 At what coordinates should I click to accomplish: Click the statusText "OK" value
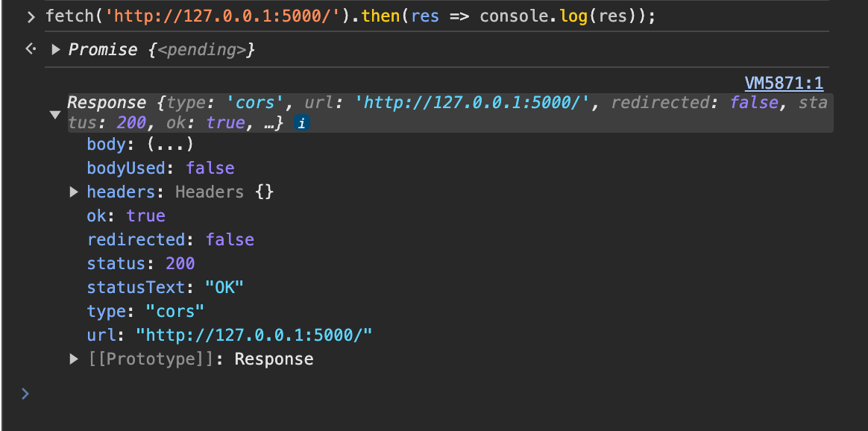click(224, 288)
